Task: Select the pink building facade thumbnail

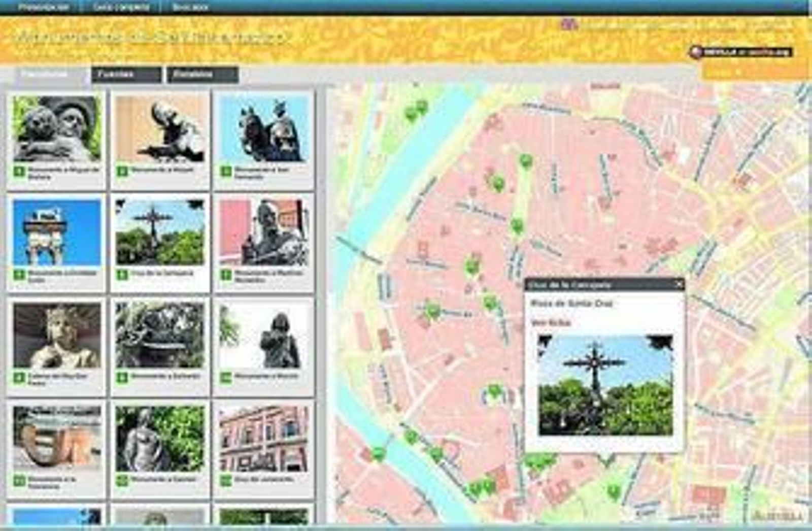Action: (x=264, y=439)
